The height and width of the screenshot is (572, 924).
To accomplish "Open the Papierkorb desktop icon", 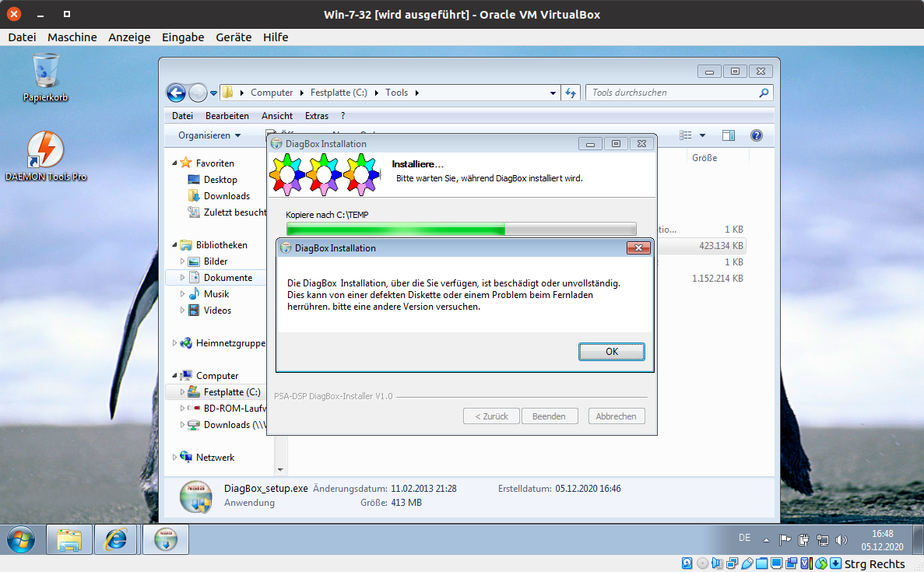I will point(45,77).
